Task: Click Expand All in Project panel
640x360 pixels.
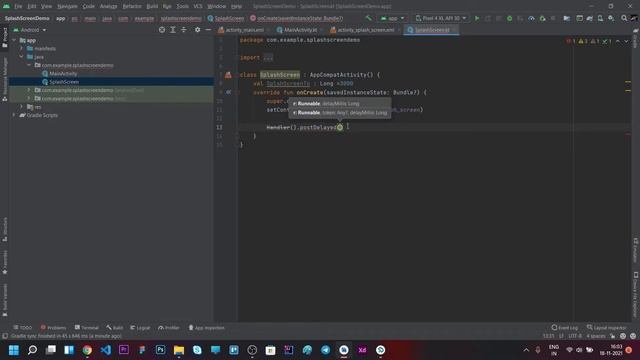Action: click(173, 30)
